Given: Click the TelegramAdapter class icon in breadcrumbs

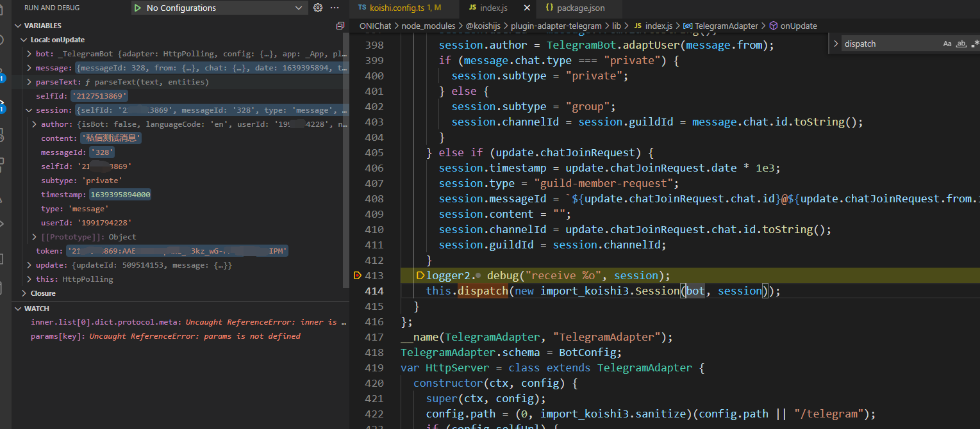Looking at the screenshot, I should tap(688, 26).
